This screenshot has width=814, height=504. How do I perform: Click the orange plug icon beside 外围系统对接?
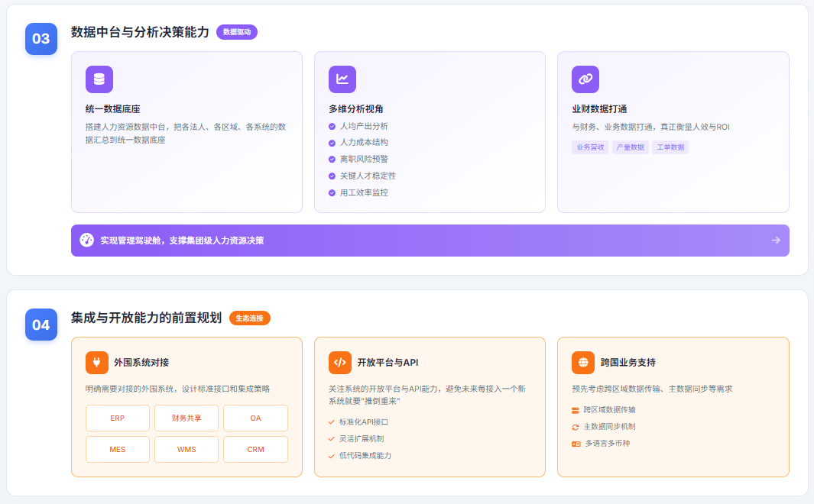[x=97, y=363]
